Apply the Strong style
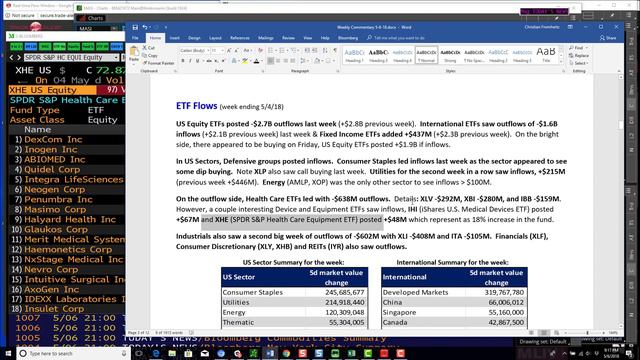The width and height of the screenshot is (640, 360). click(450, 55)
